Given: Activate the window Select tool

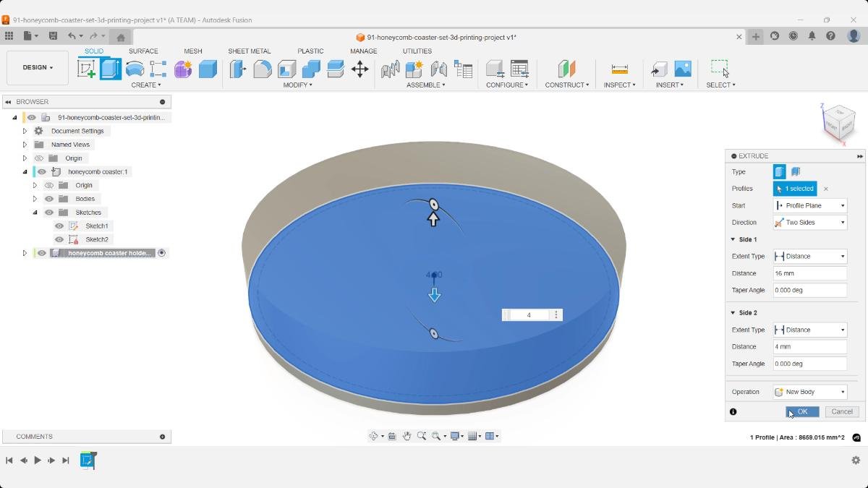Looking at the screenshot, I should click(720, 69).
